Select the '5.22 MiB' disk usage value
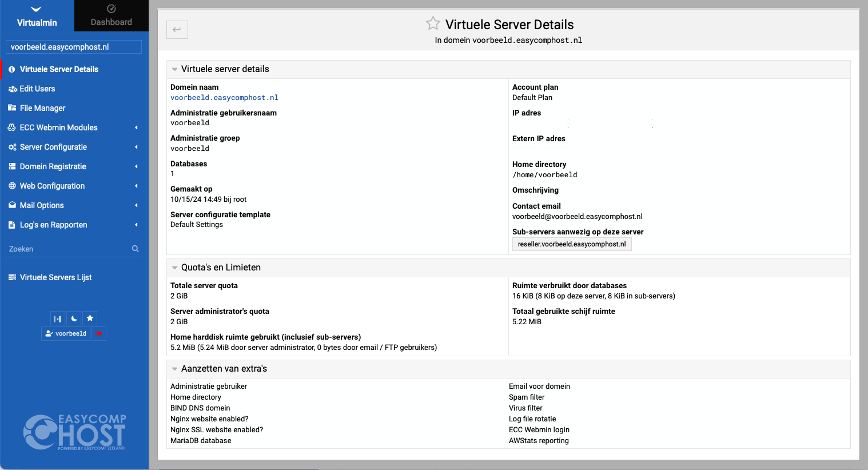868x470 pixels. coord(527,322)
